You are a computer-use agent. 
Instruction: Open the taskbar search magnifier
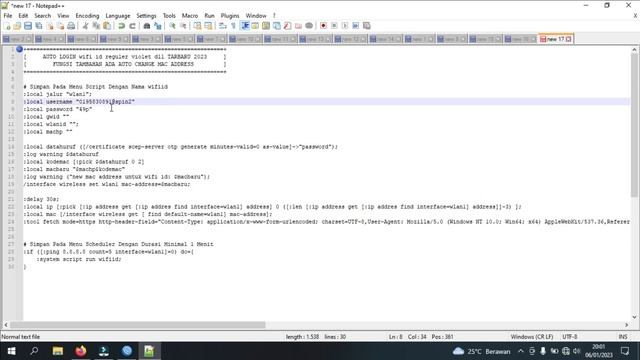[x=34, y=351]
